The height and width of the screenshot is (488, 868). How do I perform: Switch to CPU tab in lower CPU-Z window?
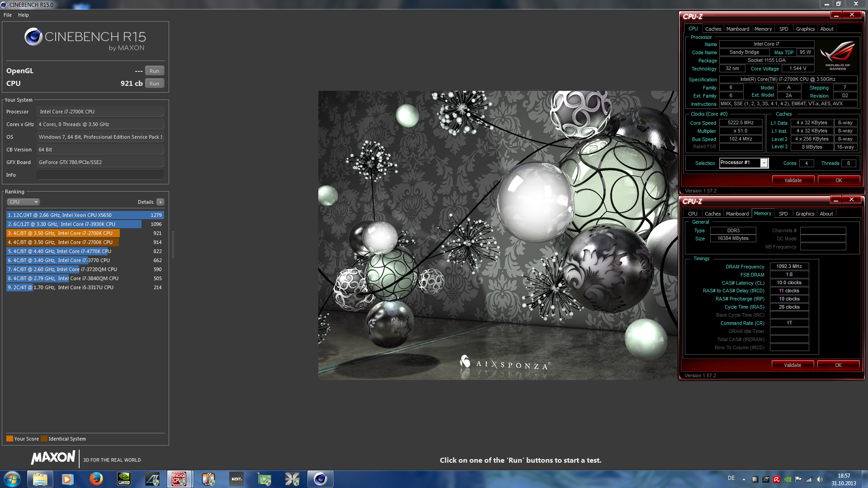pos(693,214)
